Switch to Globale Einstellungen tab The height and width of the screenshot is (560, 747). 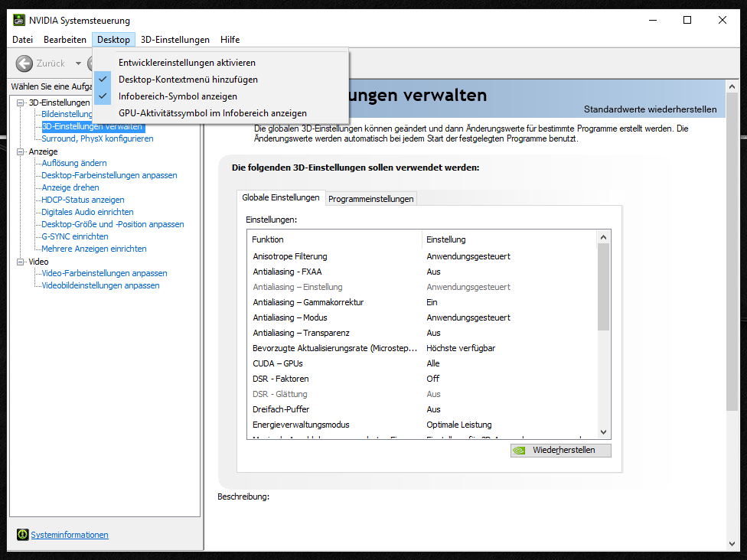[281, 197]
